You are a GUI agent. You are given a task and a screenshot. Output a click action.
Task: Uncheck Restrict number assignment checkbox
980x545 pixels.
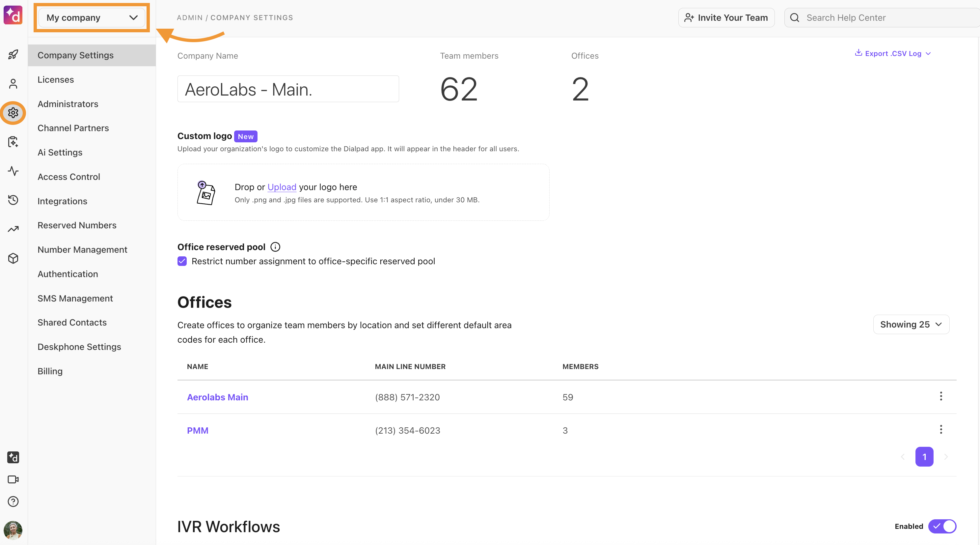[x=182, y=261]
